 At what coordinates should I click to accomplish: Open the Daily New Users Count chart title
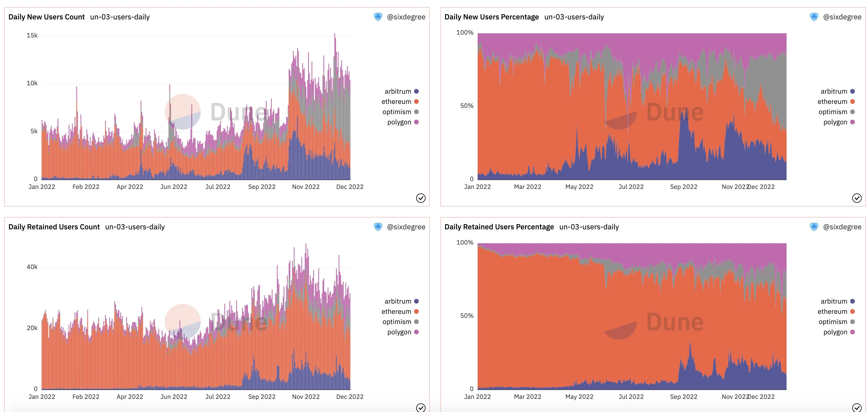(47, 17)
